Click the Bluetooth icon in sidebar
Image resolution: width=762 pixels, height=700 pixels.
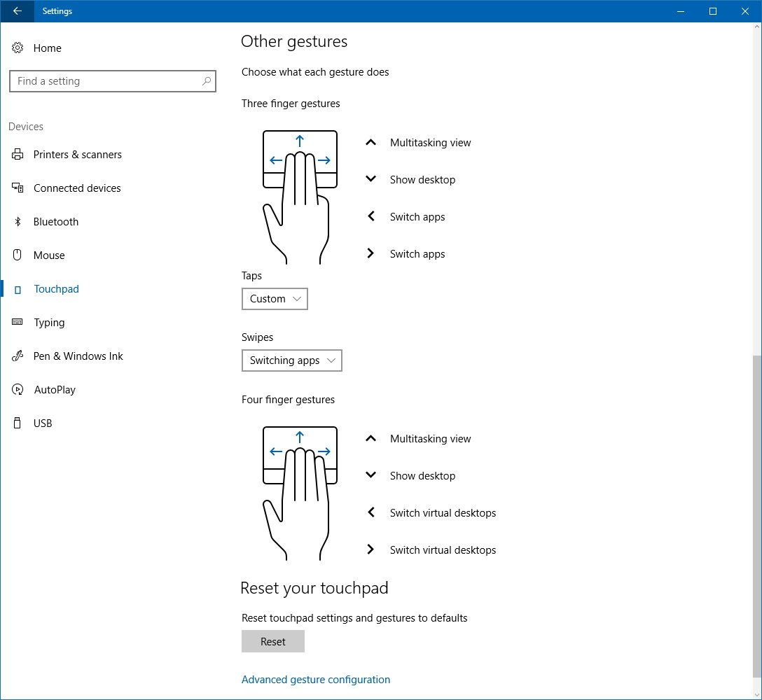(x=17, y=221)
